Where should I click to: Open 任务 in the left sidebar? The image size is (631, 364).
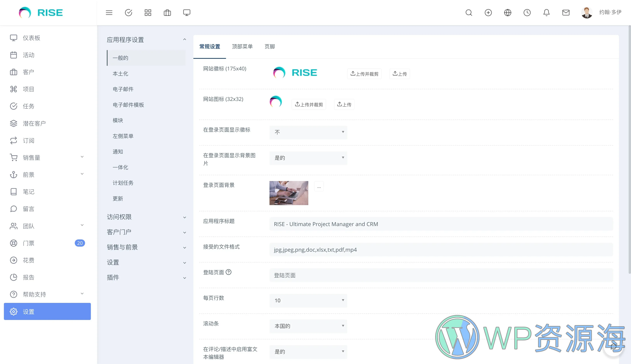tap(47, 106)
